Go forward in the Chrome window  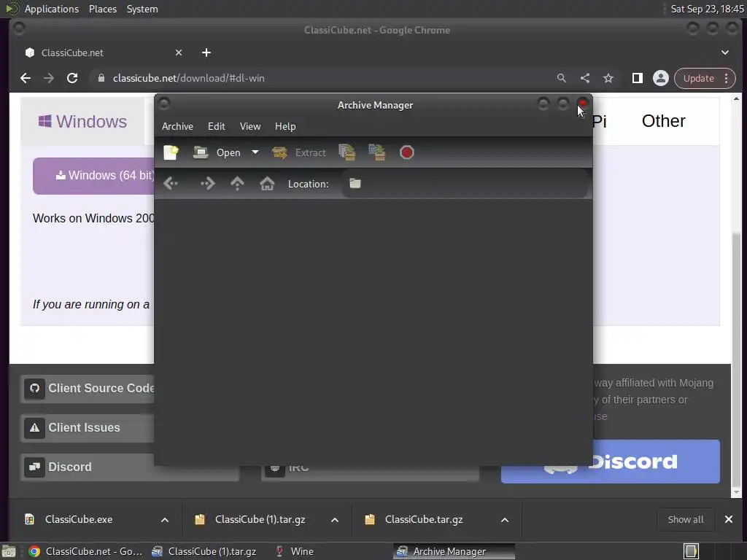pyautogui.click(x=49, y=78)
